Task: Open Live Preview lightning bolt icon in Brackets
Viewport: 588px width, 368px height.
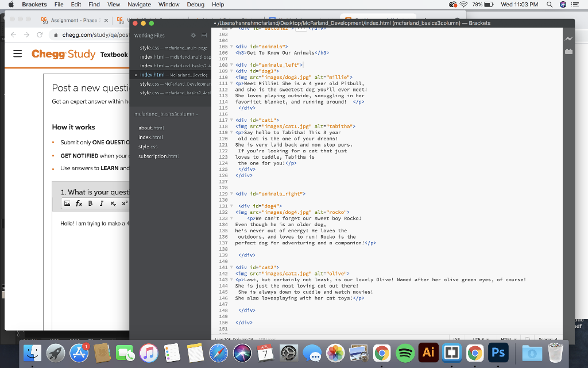Action: (x=569, y=39)
